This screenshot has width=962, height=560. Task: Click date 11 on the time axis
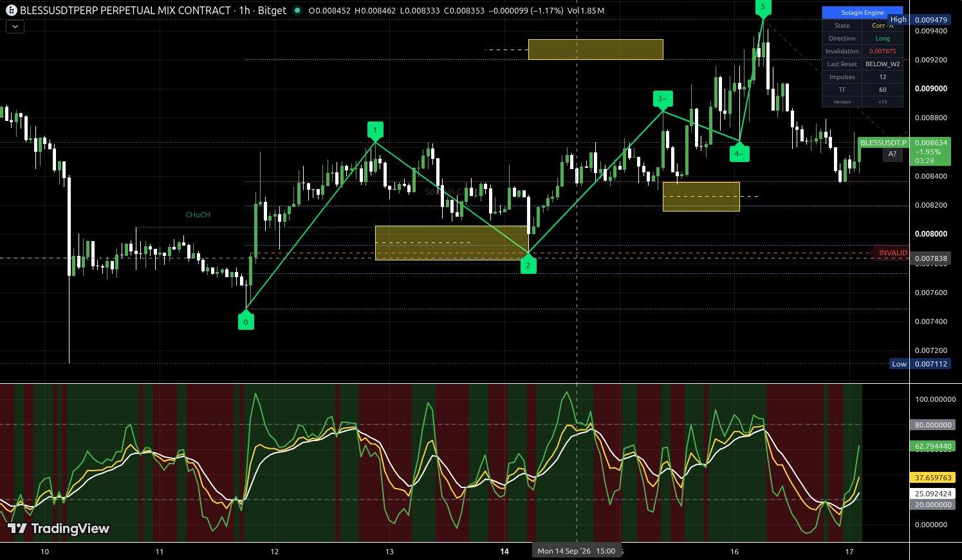(x=160, y=551)
